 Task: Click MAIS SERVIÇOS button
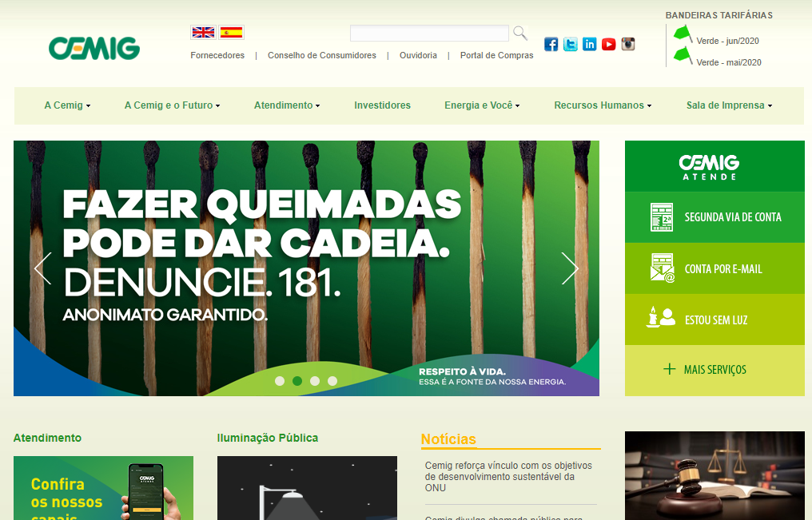tap(714, 371)
